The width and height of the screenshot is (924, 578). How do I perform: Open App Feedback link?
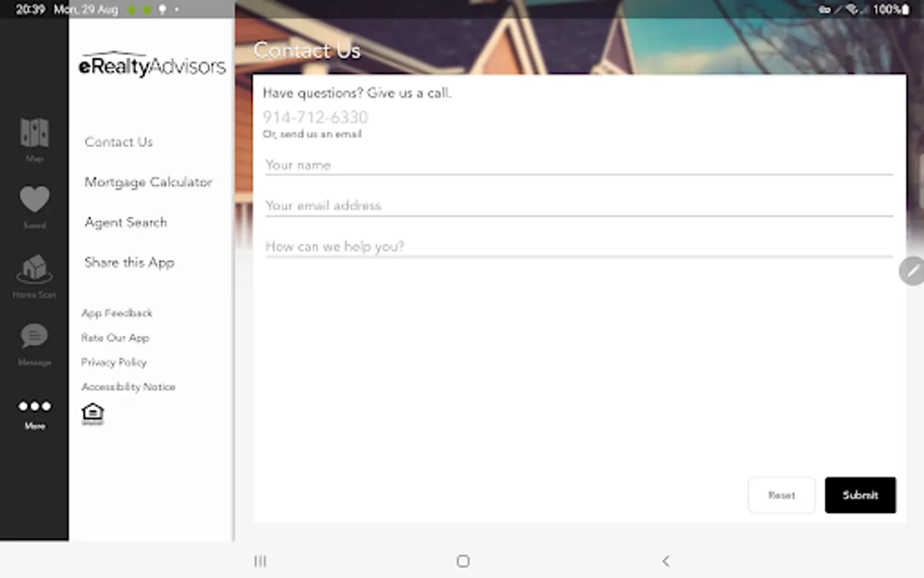(117, 313)
